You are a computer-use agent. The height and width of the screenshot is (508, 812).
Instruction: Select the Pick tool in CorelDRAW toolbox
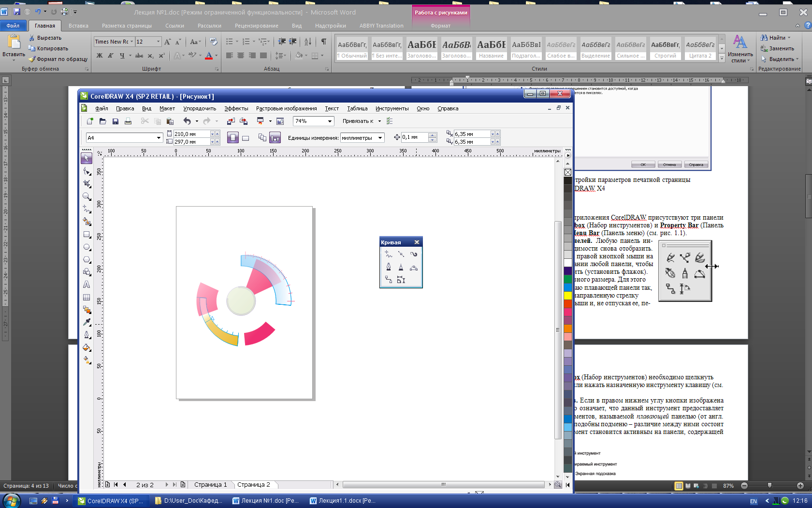click(87, 158)
